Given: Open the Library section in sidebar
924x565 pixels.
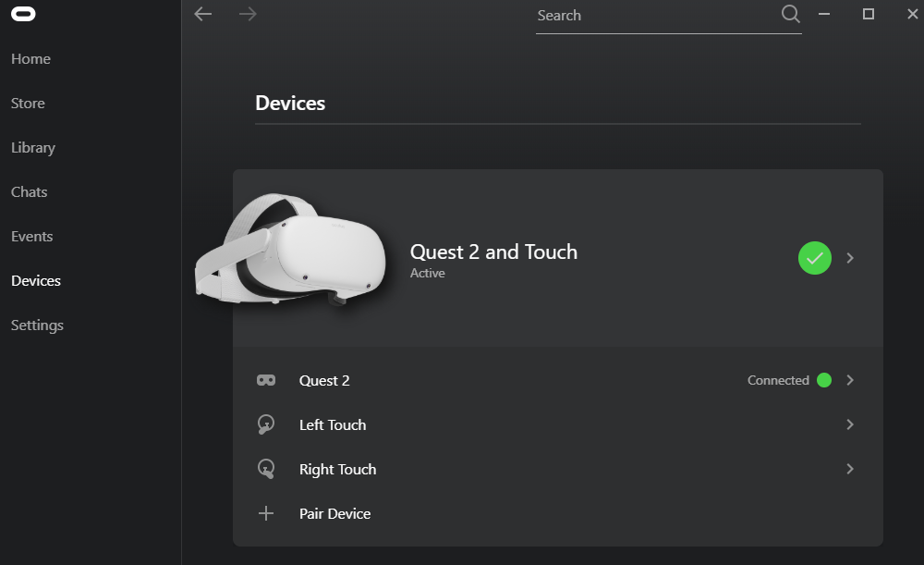Looking at the screenshot, I should click(33, 148).
